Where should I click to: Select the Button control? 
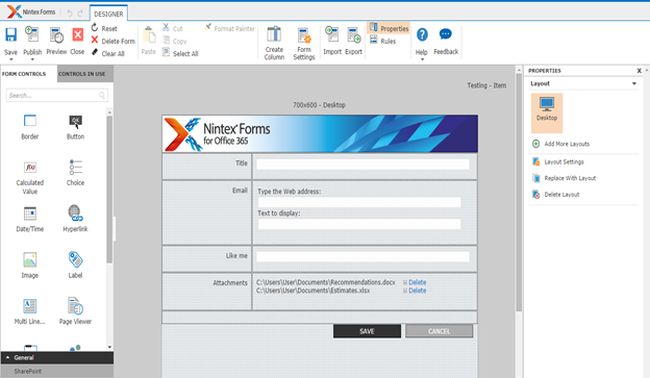click(75, 127)
